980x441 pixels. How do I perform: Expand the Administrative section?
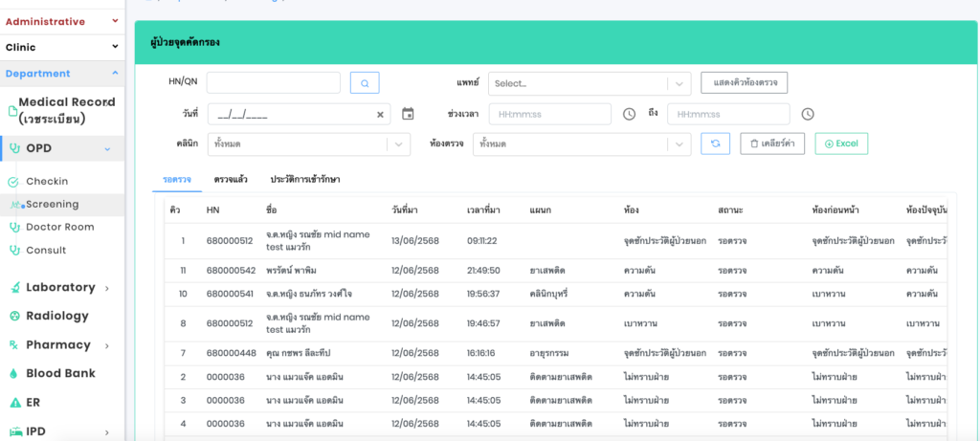[x=115, y=20]
